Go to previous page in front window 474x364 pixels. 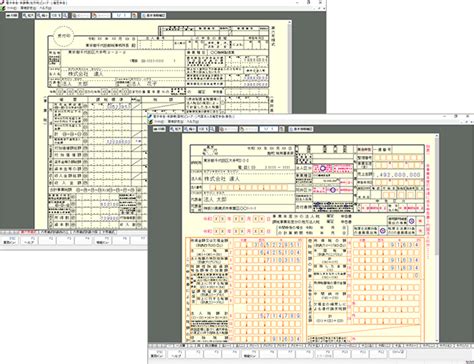(228, 129)
